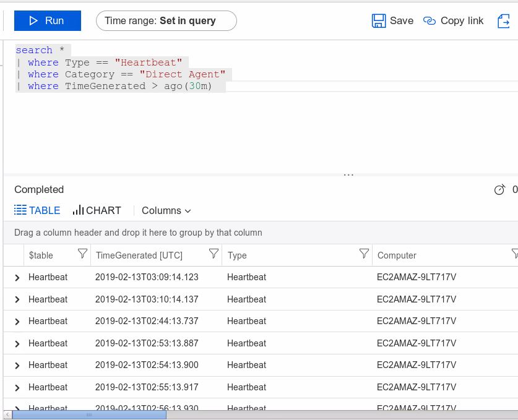
Task: Filter the Computer column
Action: [514, 254]
